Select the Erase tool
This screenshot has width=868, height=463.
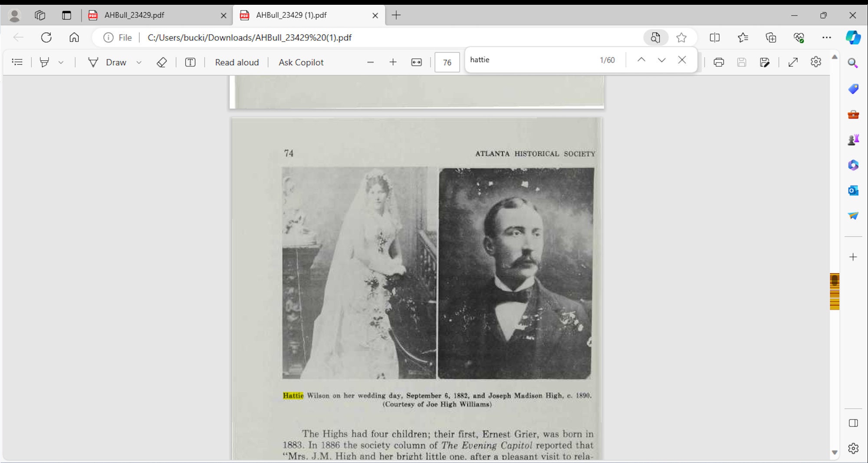tap(162, 62)
